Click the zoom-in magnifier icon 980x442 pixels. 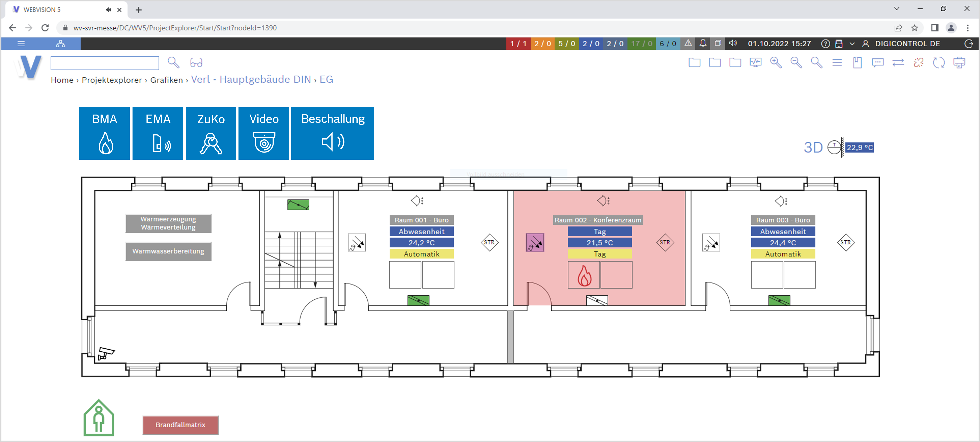click(775, 62)
